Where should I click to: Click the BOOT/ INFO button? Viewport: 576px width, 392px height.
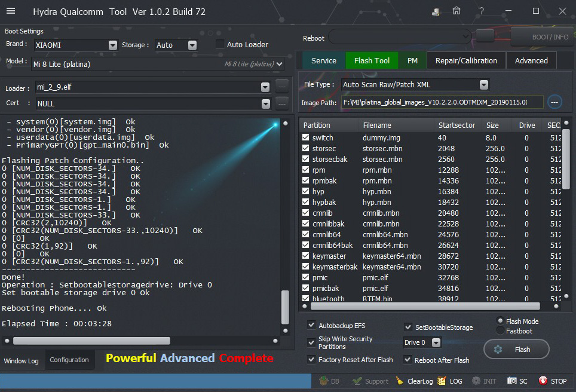pos(542,36)
